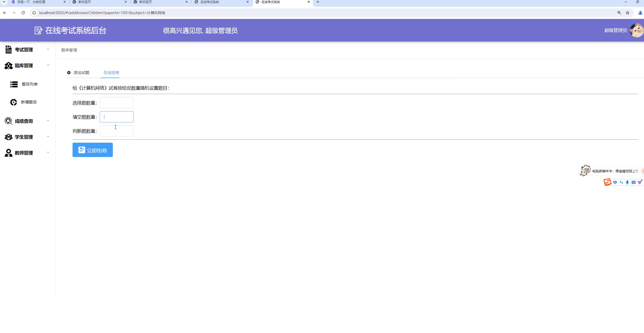Viewport: 644px width, 333px height.
Task: Click the 题库管理 question bank icon
Action: pyautogui.click(x=8, y=66)
